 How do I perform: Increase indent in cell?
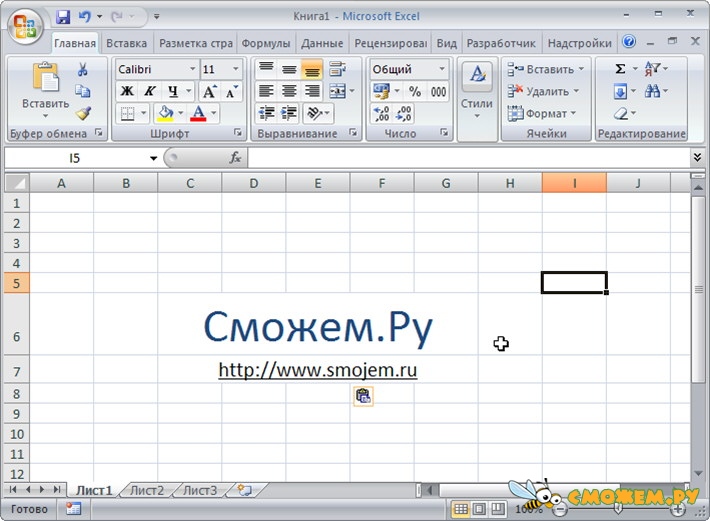coord(289,113)
